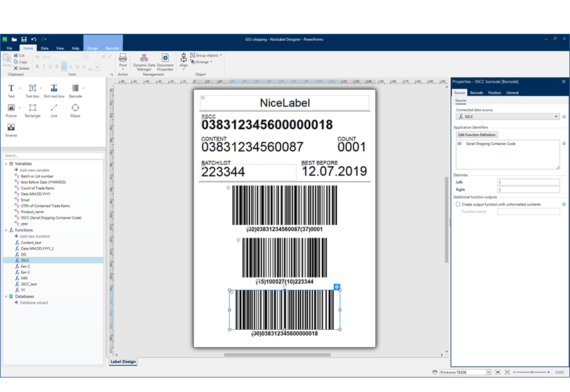Select the Text object tool
570x392 pixels.
11,90
